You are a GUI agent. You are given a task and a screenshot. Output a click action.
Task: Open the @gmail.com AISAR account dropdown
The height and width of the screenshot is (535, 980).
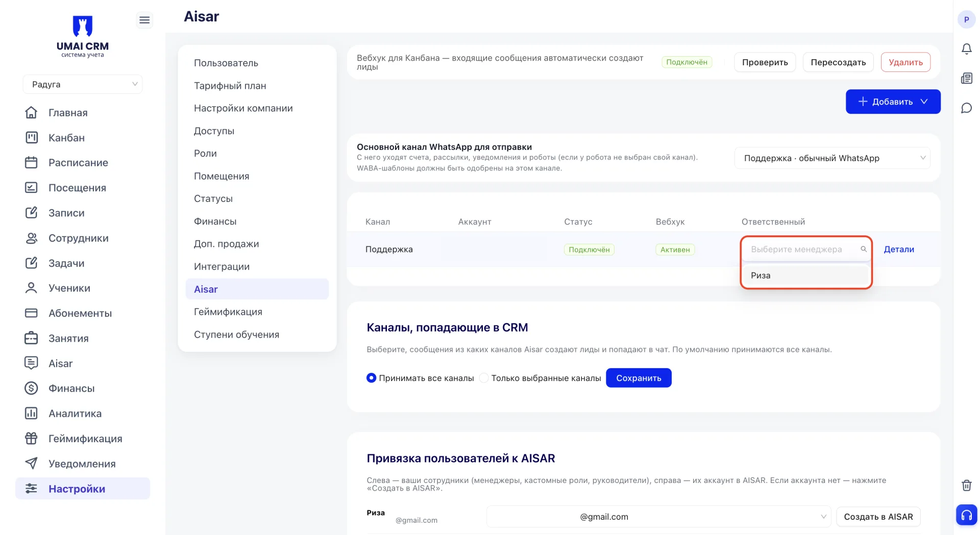pyautogui.click(x=658, y=517)
